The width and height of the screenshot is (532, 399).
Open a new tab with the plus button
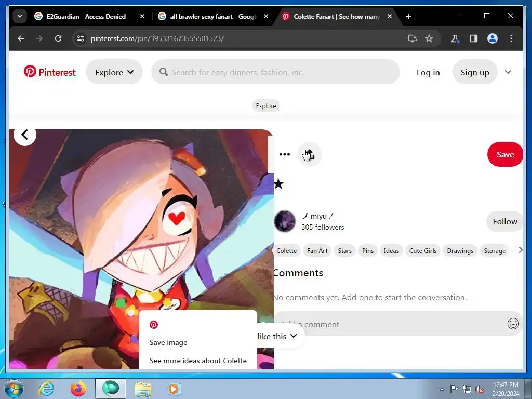click(408, 16)
